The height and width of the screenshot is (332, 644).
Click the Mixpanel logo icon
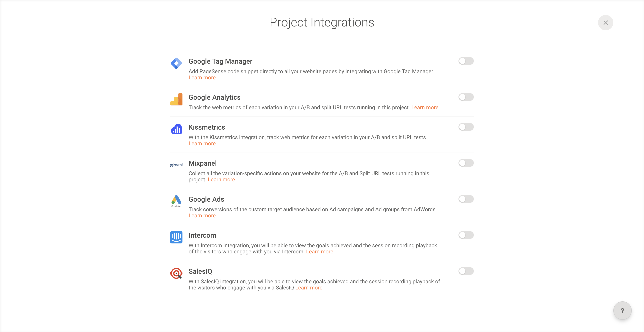176,165
